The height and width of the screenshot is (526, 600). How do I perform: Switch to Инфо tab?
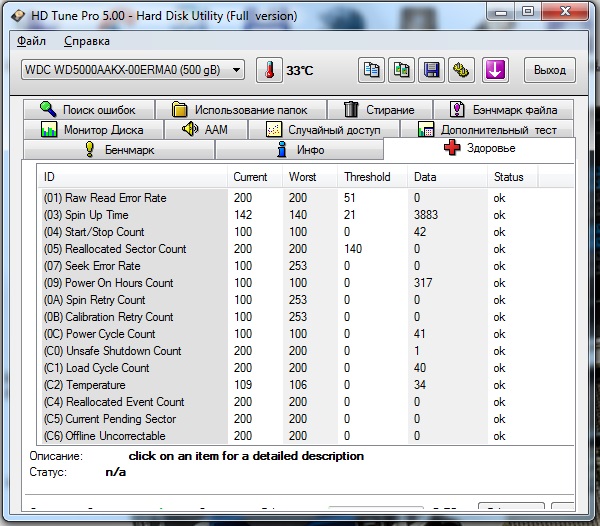pyautogui.click(x=299, y=150)
